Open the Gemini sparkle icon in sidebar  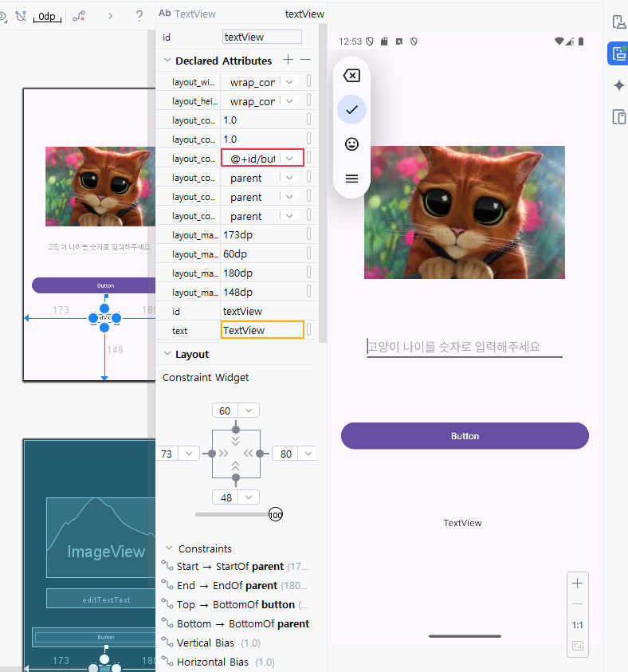coord(619,85)
